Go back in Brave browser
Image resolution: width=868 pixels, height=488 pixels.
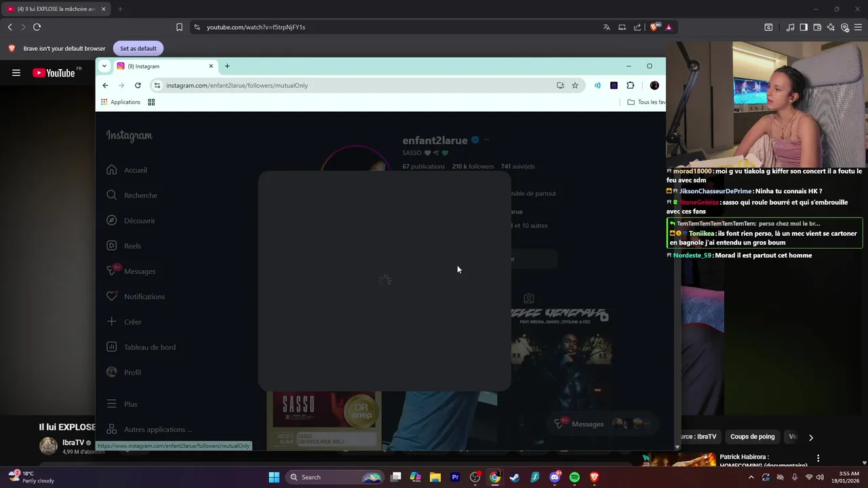[10, 27]
